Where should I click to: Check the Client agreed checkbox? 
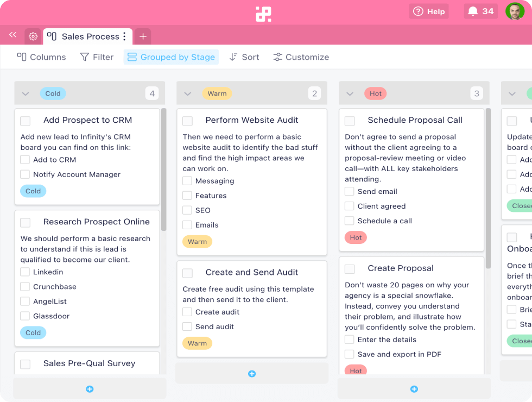tap(349, 206)
